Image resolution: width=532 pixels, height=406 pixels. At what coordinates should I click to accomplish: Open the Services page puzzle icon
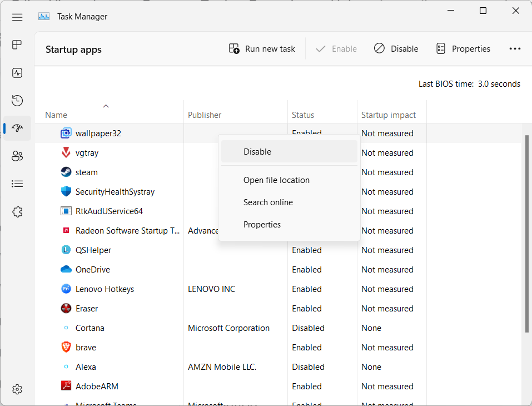tap(17, 211)
